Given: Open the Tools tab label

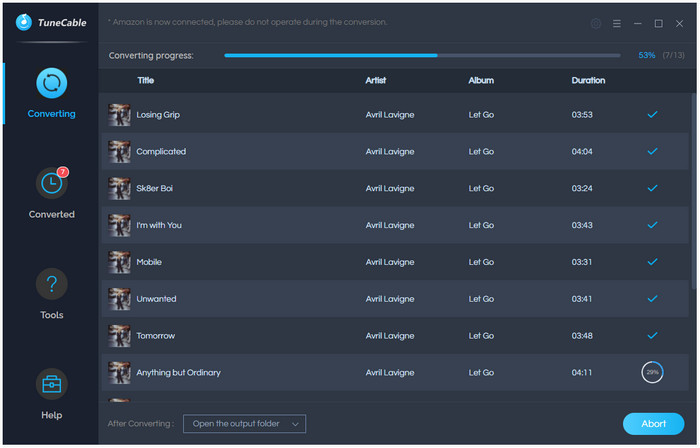Looking at the screenshot, I should click(x=51, y=315).
